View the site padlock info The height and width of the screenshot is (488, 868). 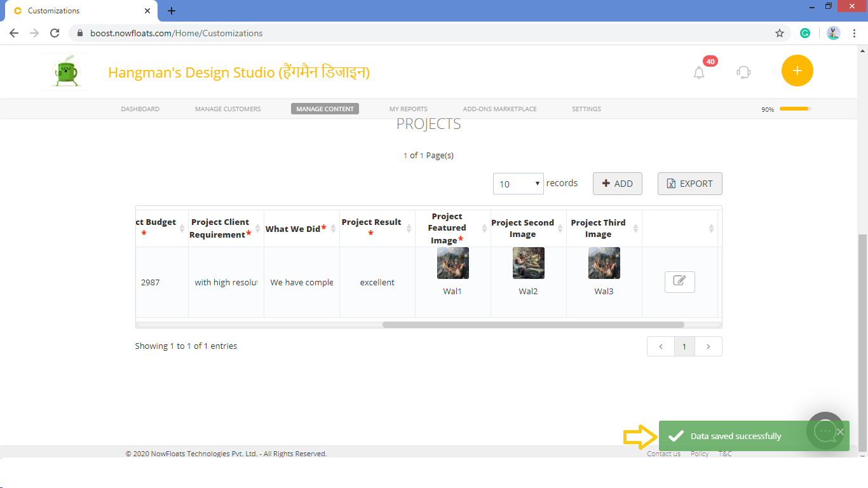[x=80, y=33]
